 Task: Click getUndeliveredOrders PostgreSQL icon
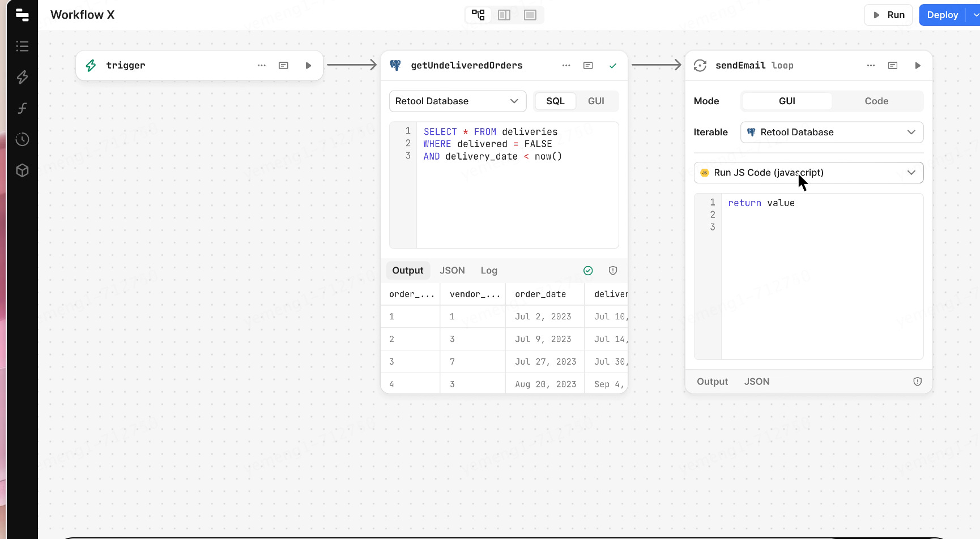395,66
